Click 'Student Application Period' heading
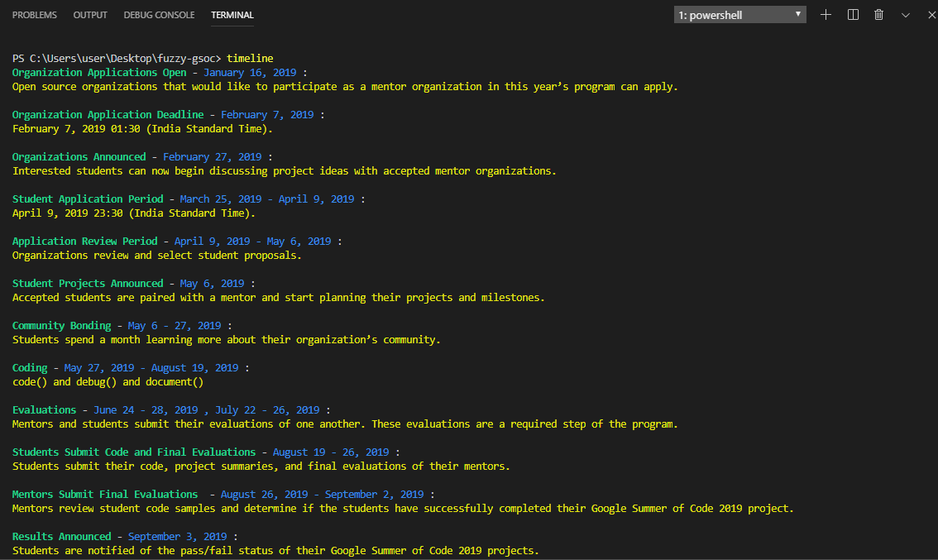The image size is (938, 560). [88, 199]
